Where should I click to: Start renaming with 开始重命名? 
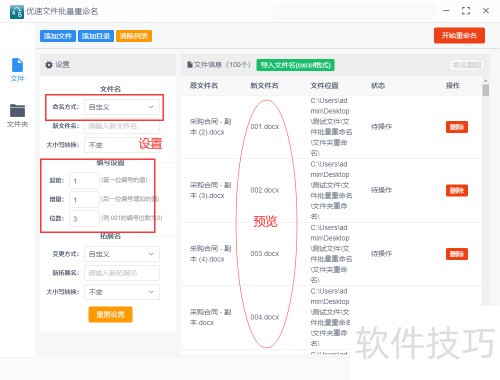[x=459, y=35]
